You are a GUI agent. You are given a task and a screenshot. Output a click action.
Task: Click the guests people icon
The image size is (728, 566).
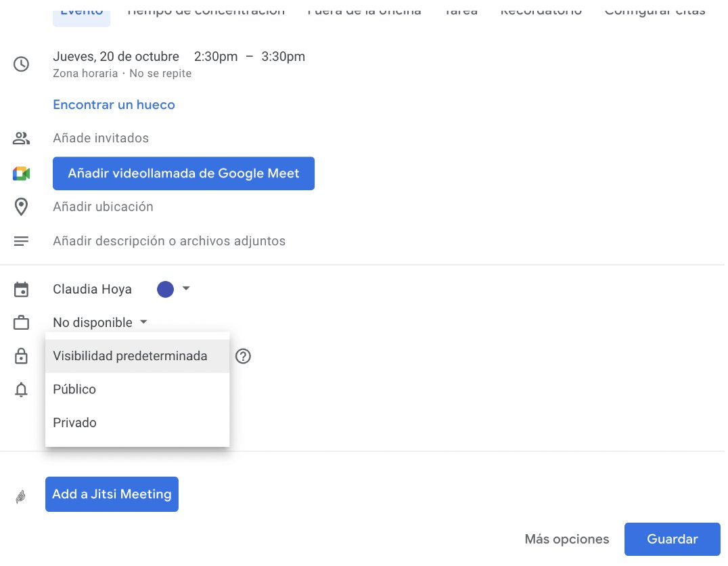[x=22, y=138]
